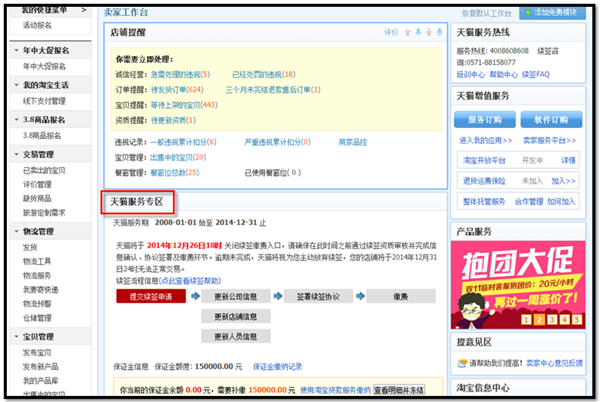Click the 更新公司信息 step button

(236, 296)
